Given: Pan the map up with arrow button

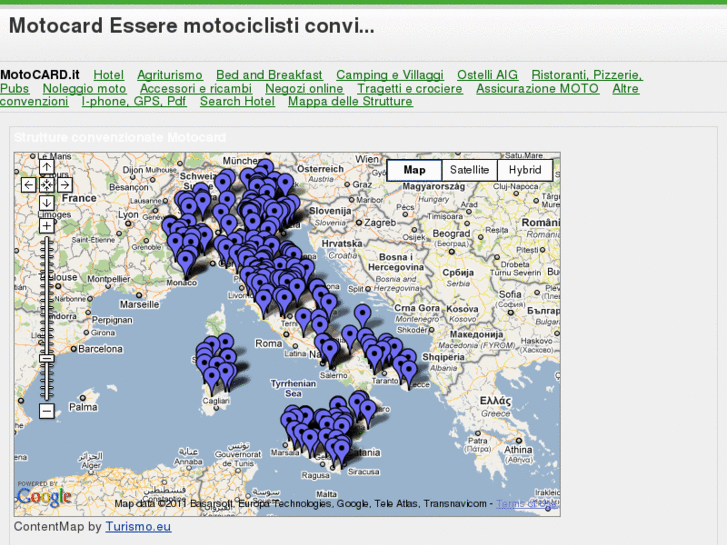Looking at the screenshot, I should click(x=46, y=167).
